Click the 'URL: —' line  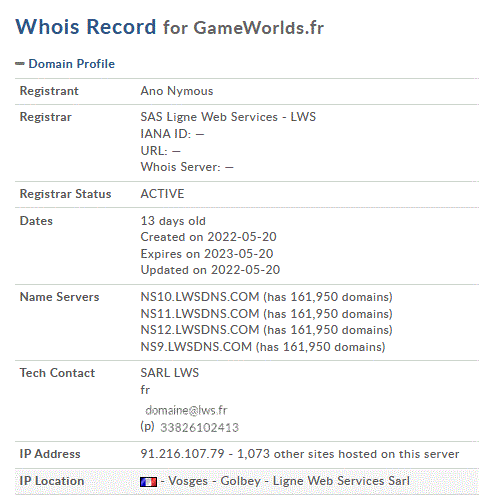(161, 151)
